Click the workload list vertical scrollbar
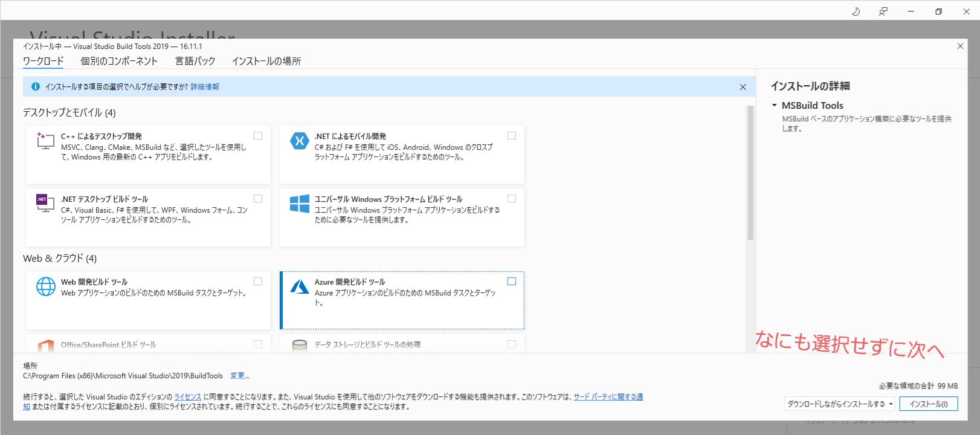Viewport: 980px width, 435px height. tap(750, 173)
